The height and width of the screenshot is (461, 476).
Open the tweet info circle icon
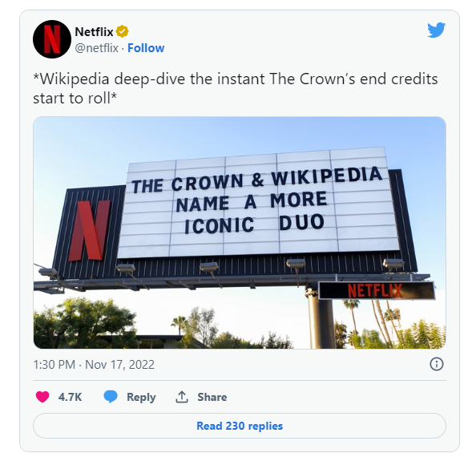point(437,364)
